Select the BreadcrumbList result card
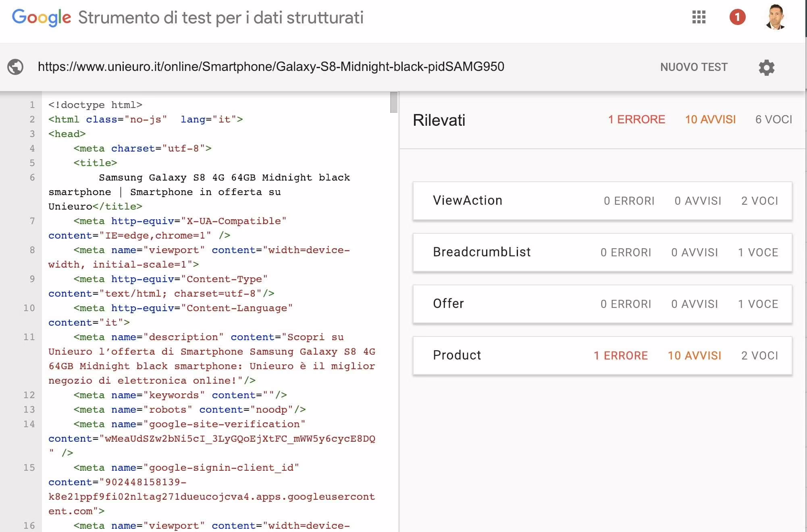The width and height of the screenshot is (807, 532). (x=482, y=252)
